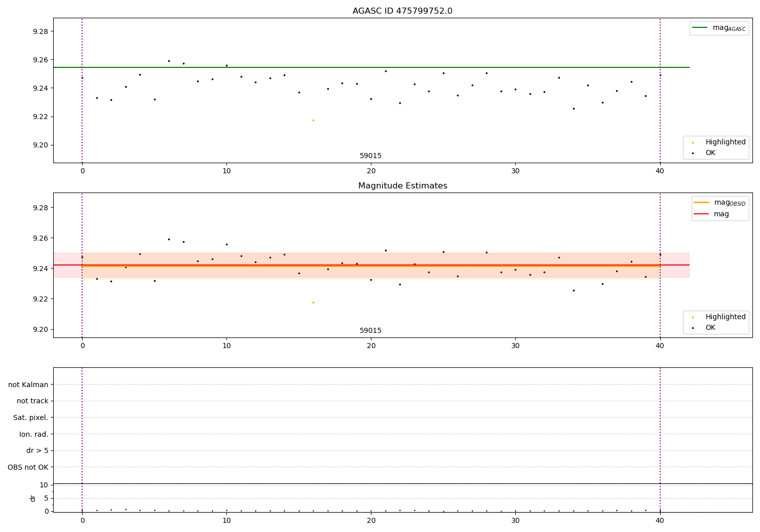Image resolution: width=760 pixels, height=532 pixels.
Task: Click the 59015 label in middle plot
Action: (x=370, y=331)
